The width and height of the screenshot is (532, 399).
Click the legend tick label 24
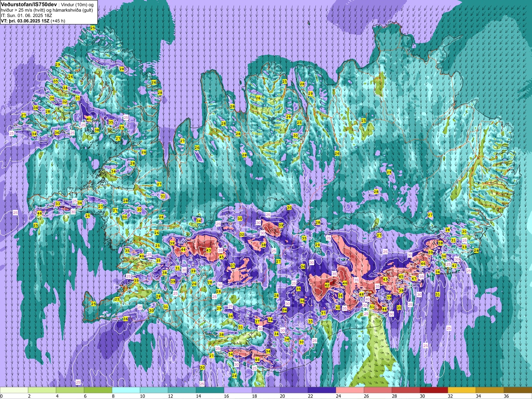338,396
